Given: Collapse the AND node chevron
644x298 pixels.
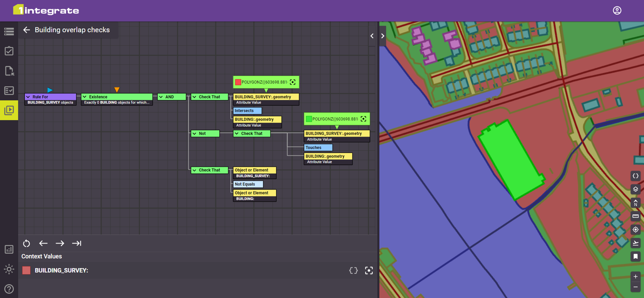Looking at the screenshot, I should (x=161, y=97).
